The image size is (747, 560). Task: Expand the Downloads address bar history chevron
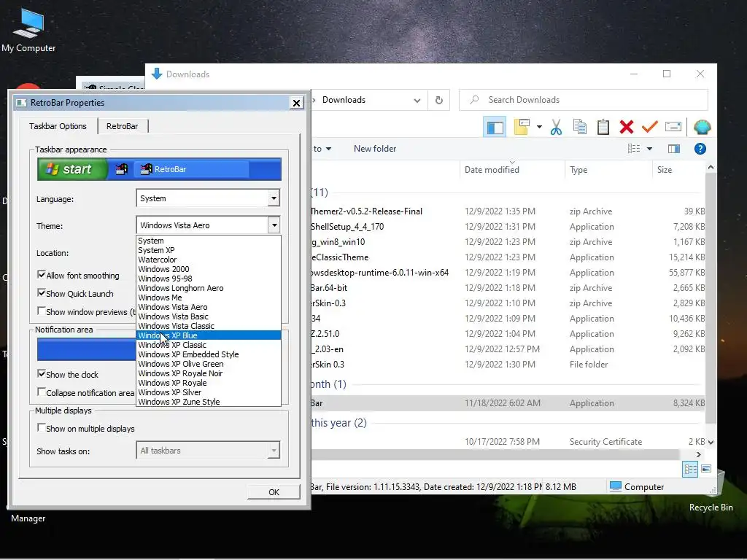pyautogui.click(x=417, y=101)
